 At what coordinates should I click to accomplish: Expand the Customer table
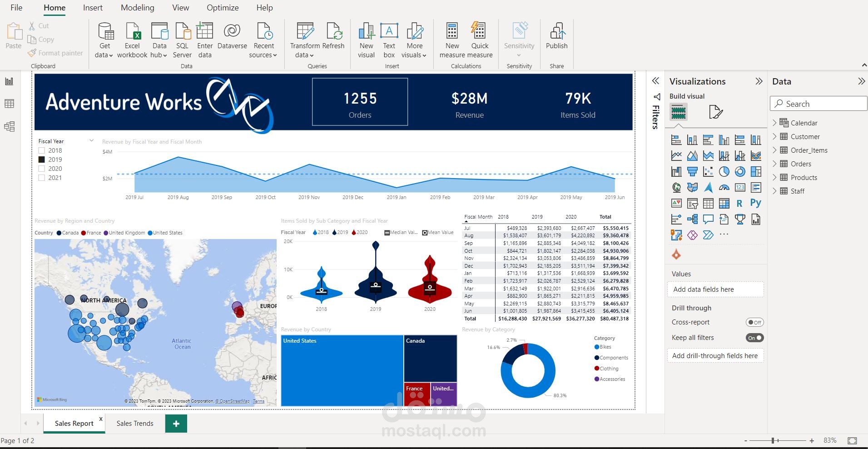click(774, 136)
